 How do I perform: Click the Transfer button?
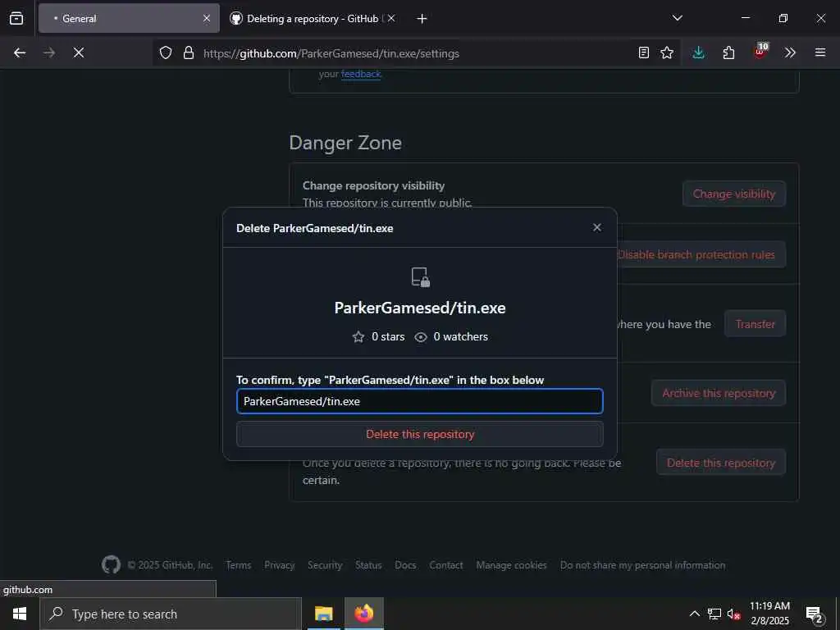pyautogui.click(x=755, y=323)
